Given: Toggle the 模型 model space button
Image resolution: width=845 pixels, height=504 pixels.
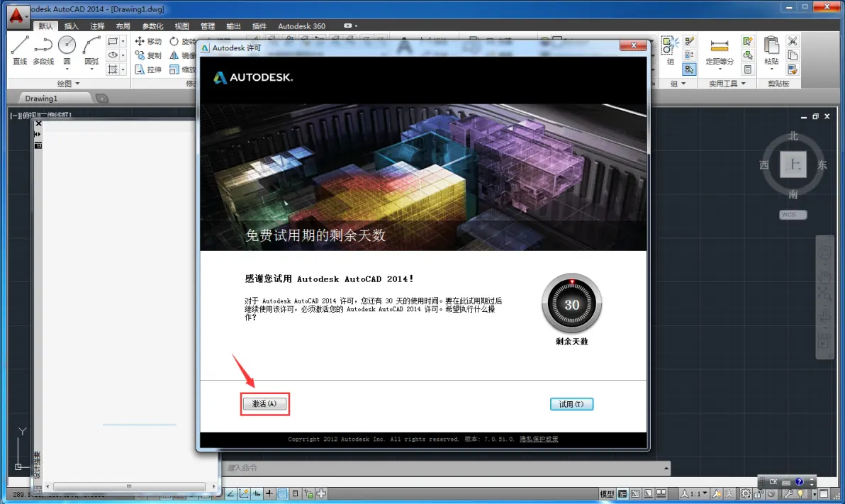Looking at the screenshot, I should pos(608,493).
